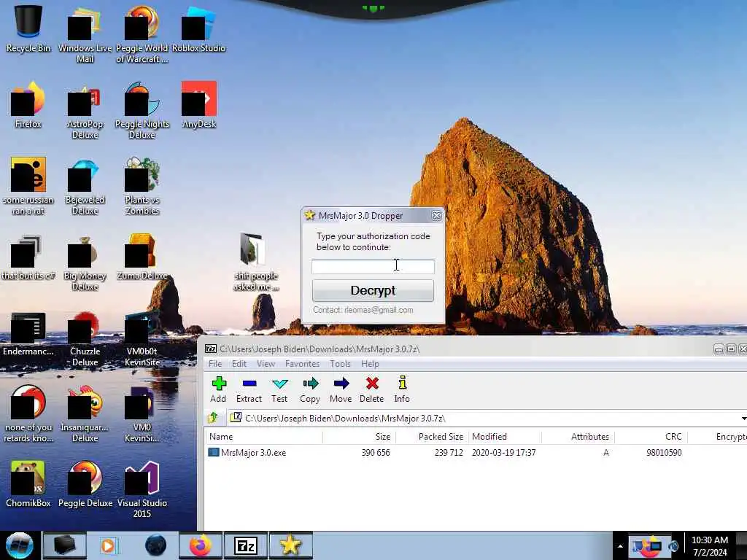Viewport: 747px width, 560px height.
Task: Sort by the Attributes column header
Action: pos(578,437)
